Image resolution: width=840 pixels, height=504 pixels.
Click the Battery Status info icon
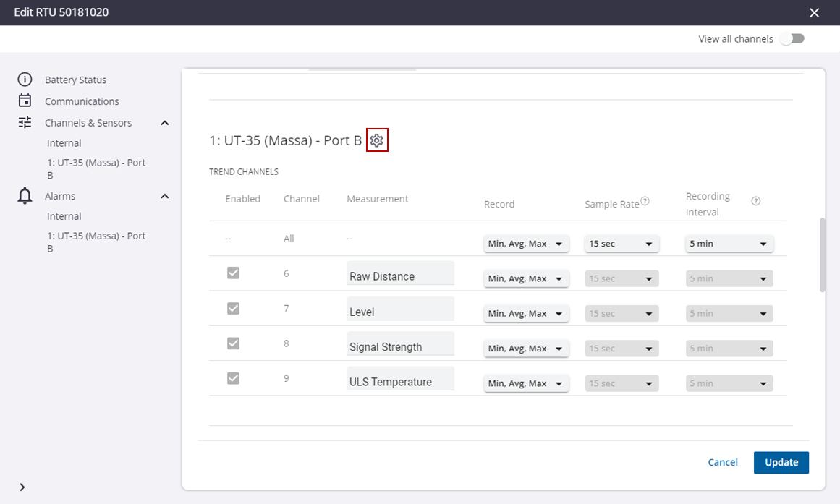click(x=24, y=80)
